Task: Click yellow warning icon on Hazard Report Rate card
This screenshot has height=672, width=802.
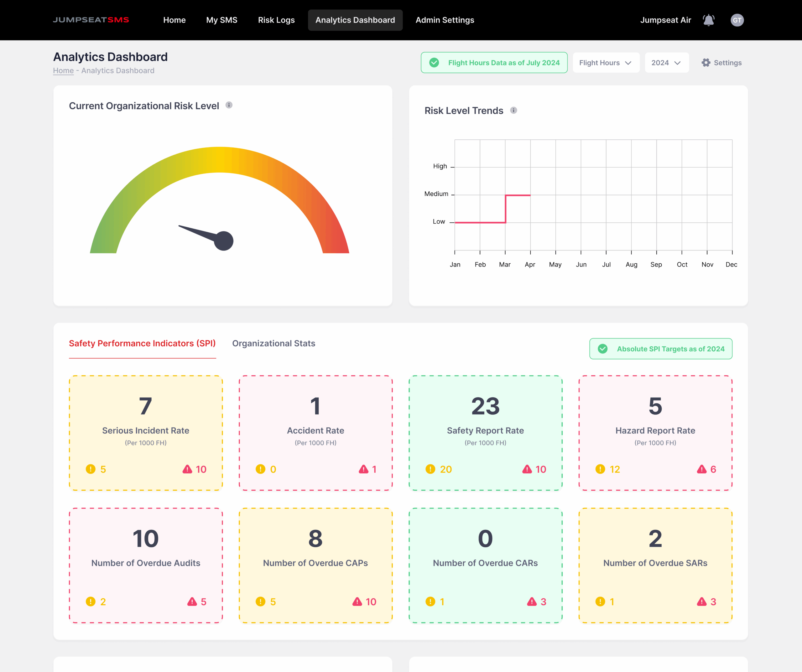Action: click(600, 469)
